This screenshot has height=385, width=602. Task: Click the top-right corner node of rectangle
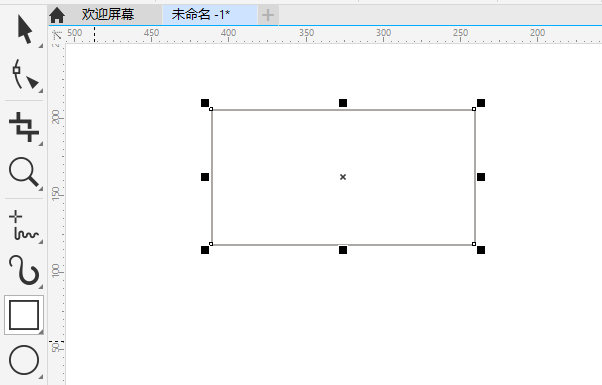[x=474, y=109]
